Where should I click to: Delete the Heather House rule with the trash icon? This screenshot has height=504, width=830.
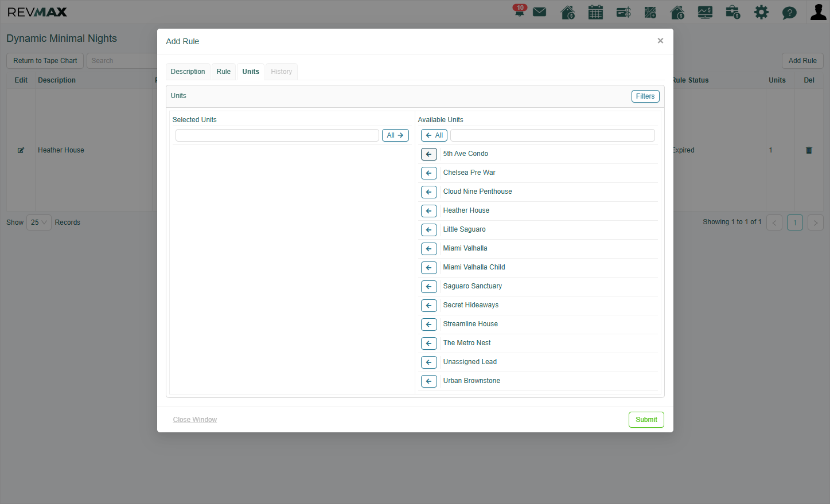pos(809,150)
